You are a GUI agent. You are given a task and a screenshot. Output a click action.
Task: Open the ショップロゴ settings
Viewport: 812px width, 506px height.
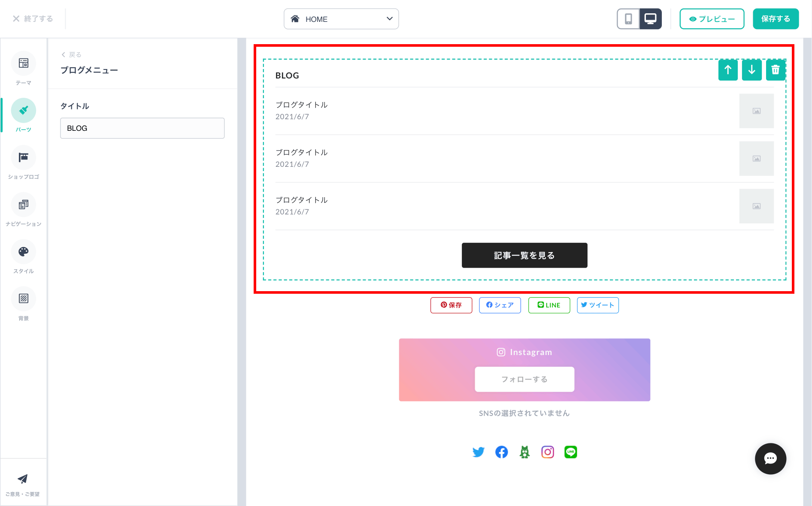tap(24, 162)
